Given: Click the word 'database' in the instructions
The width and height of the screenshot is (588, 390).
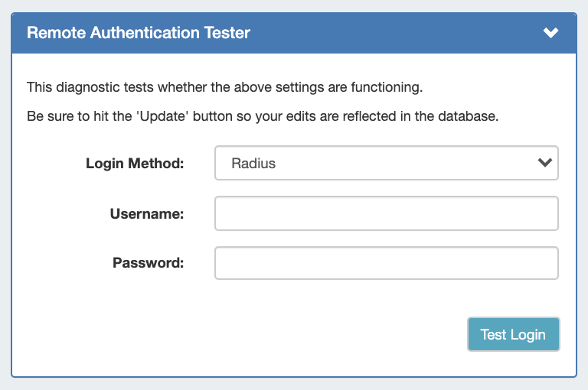Looking at the screenshot, I should pos(469,117).
